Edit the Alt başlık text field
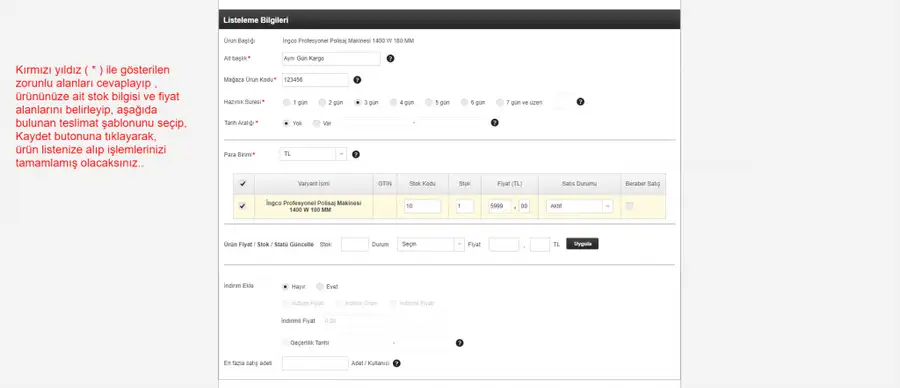 click(x=331, y=59)
